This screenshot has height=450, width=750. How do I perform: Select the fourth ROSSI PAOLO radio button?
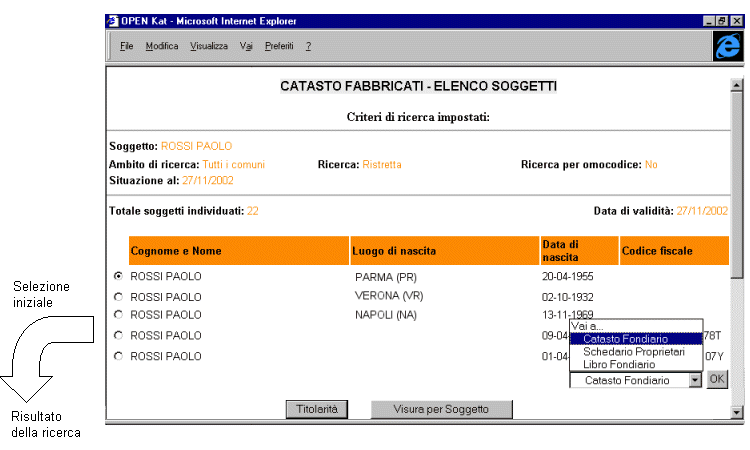119,335
